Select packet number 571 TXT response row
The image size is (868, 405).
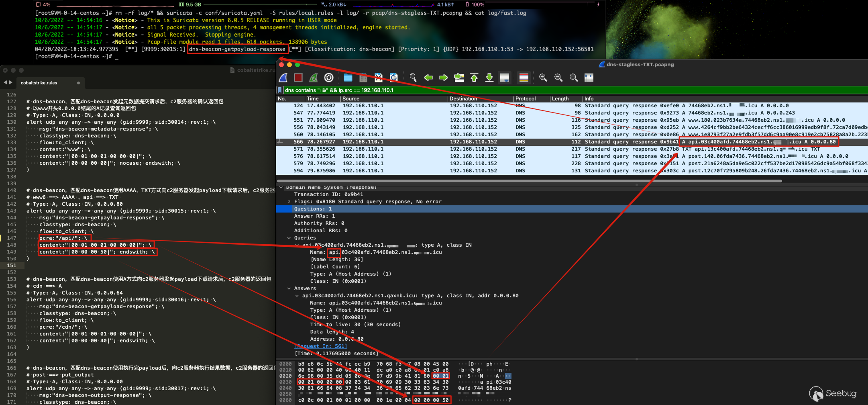coord(572,149)
